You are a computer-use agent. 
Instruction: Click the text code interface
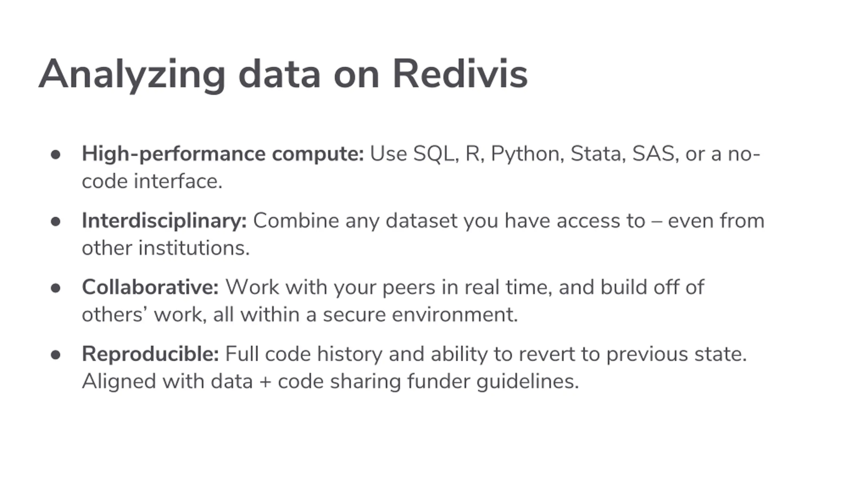coord(152,181)
